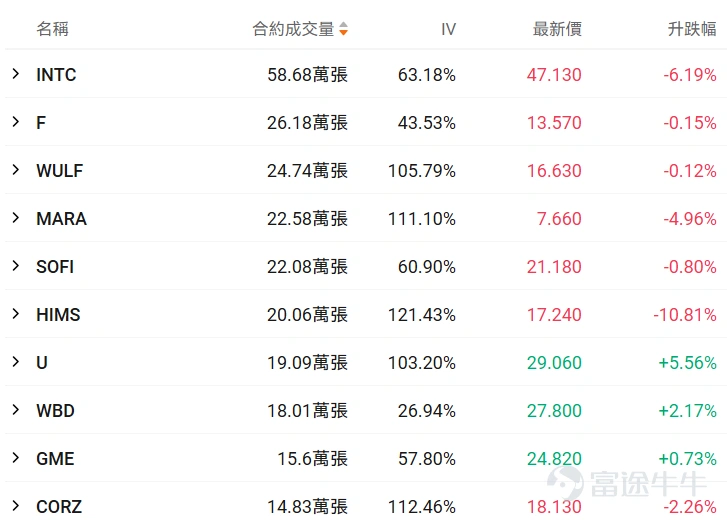Click latest price 21.180
This screenshot has height=520, width=727.
pos(554,266)
